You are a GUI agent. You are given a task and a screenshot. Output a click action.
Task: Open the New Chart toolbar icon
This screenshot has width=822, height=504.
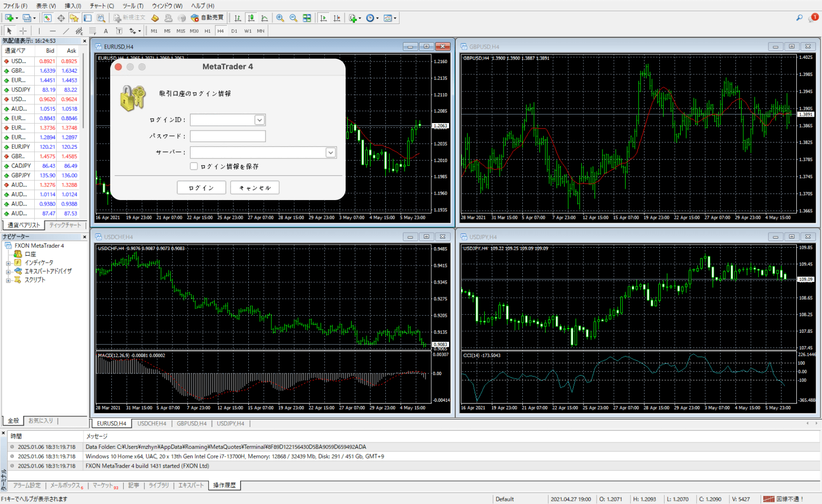click(x=9, y=18)
